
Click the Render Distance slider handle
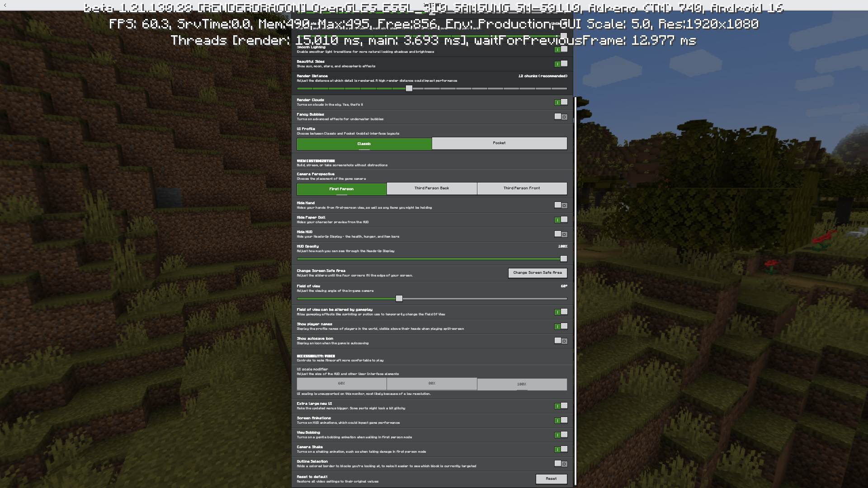pos(409,89)
